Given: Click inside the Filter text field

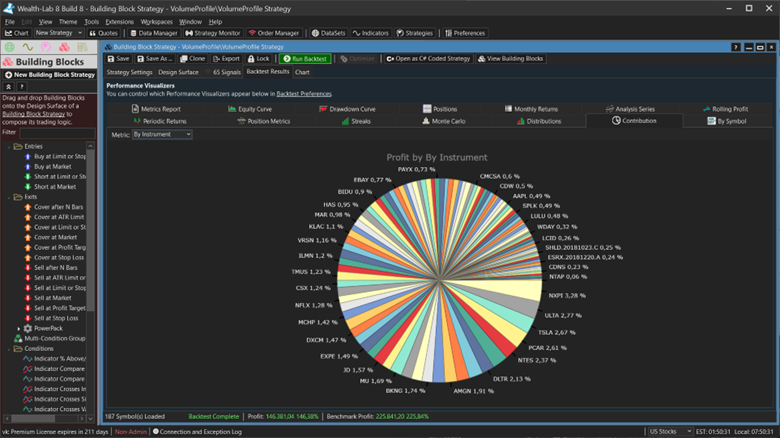Looking at the screenshot, I should pyautogui.click(x=58, y=132).
